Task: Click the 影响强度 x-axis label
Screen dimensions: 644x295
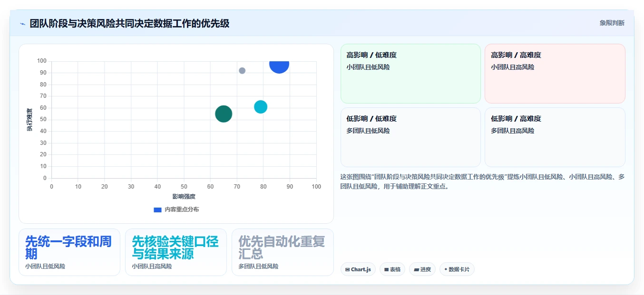Action: coord(184,197)
